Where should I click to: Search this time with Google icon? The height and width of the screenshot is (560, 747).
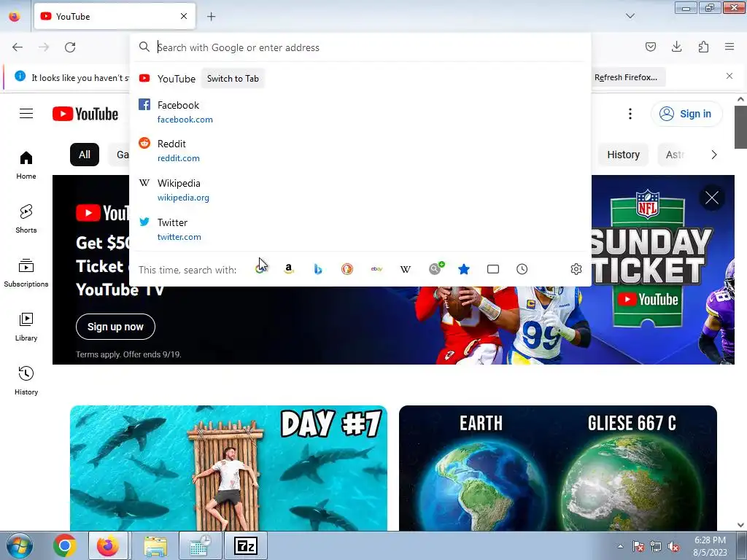click(260, 270)
